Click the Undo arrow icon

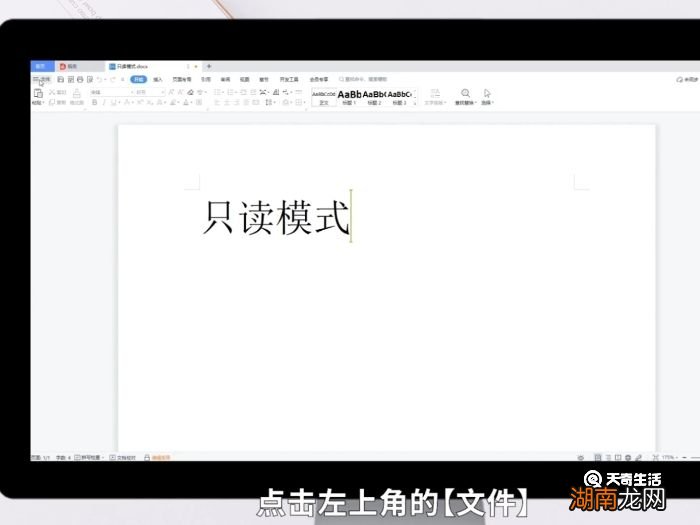click(100, 79)
